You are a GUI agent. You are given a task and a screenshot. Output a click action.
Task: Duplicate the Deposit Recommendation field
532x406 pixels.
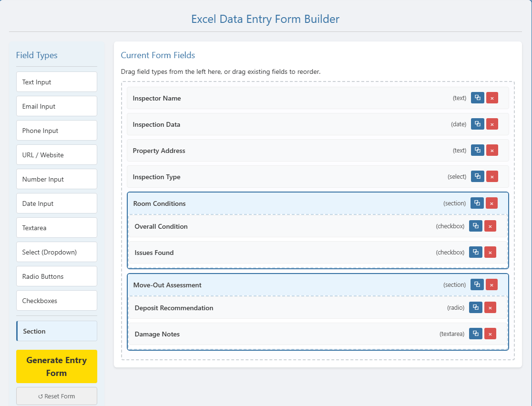475,307
